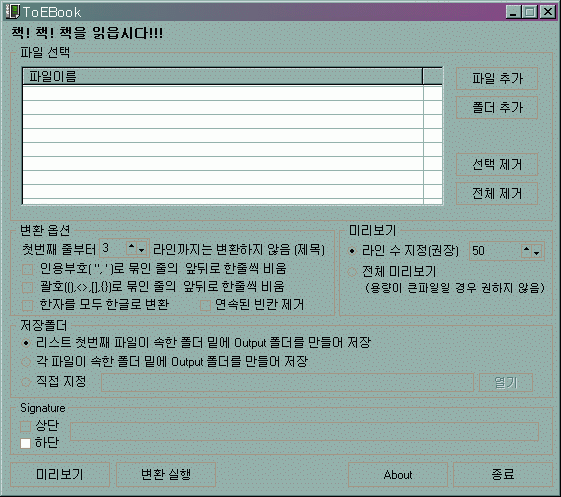Click the 선택 제거 button
This screenshot has height=497, width=561.
[x=497, y=165]
